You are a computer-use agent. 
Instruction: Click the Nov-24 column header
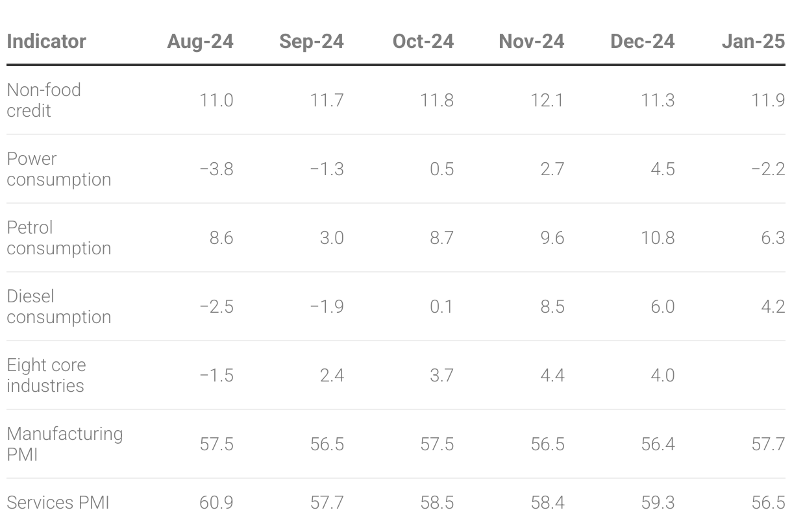pyautogui.click(x=532, y=42)
